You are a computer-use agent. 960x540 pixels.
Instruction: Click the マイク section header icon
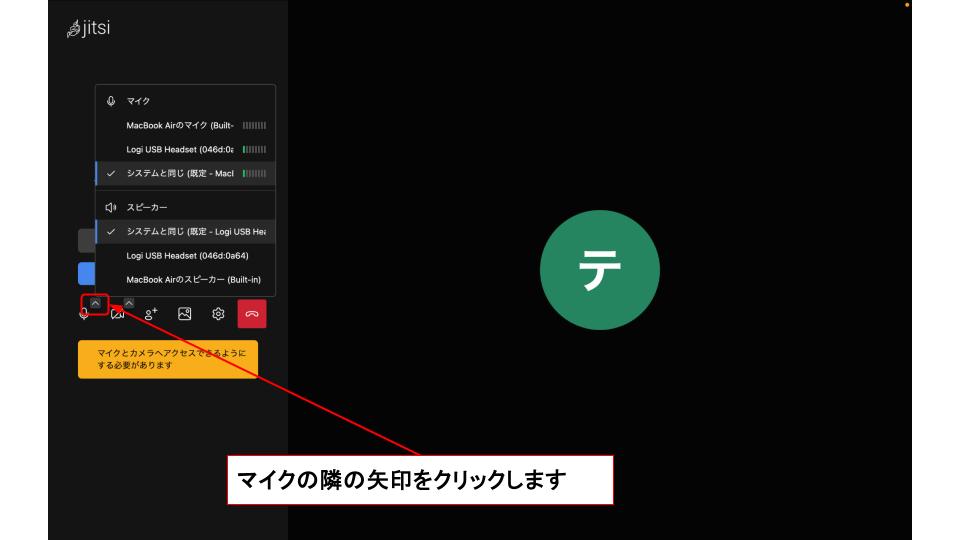[x=111, y=101]
